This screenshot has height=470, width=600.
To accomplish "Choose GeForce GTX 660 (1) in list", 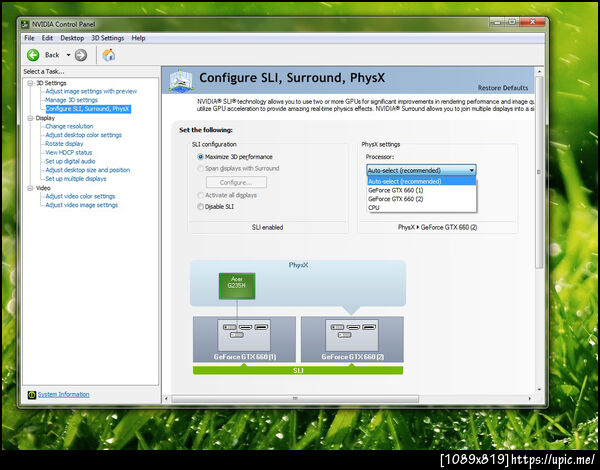I will [x=421, y=190].
